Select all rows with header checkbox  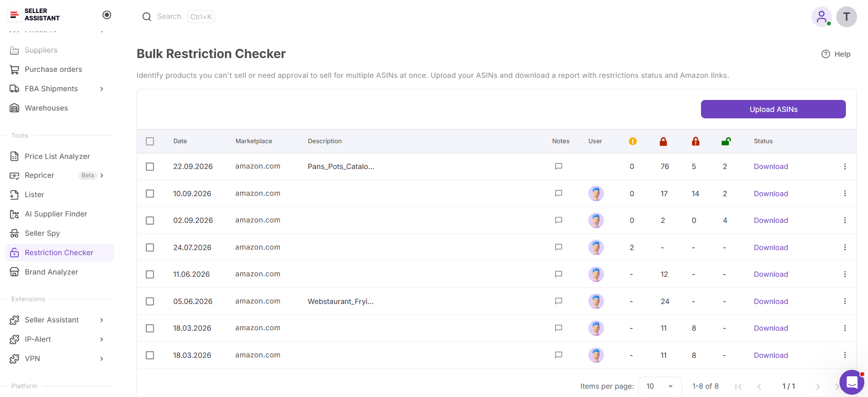click(x=150, y=141)
